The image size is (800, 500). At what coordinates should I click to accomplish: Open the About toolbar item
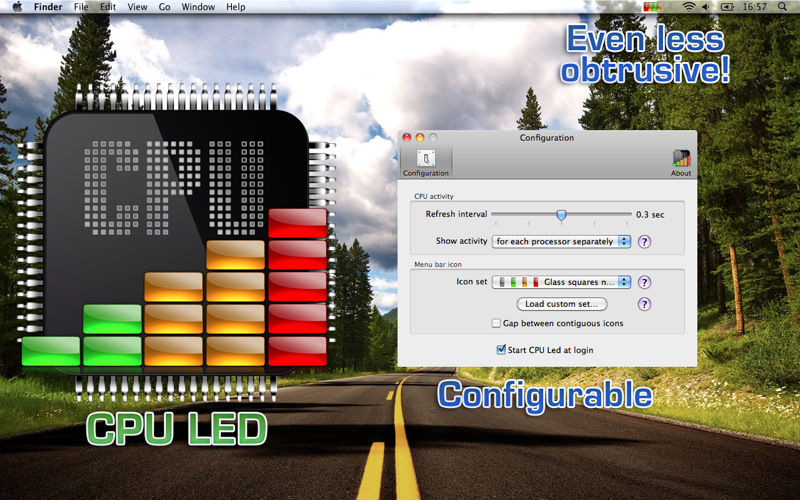tap(681, 163)
